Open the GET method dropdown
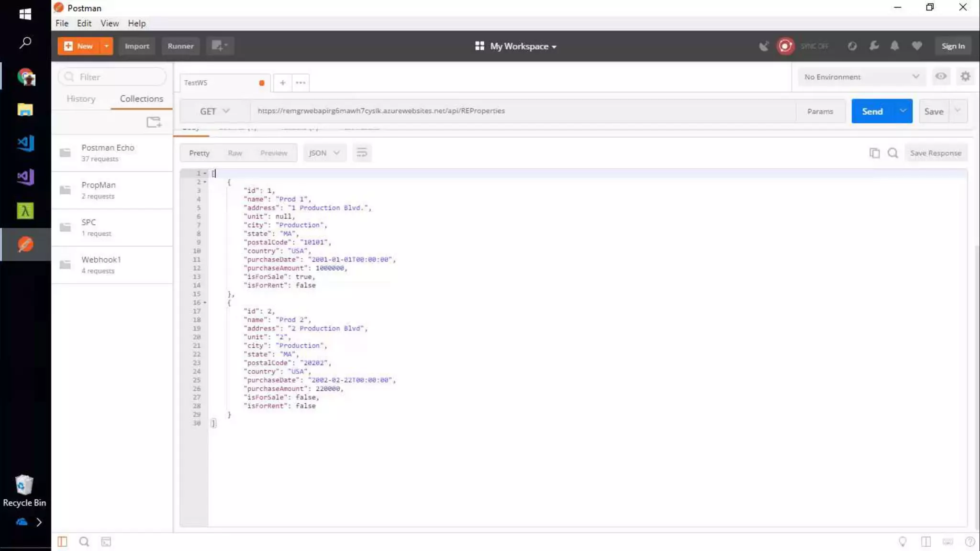 coord(214,111)
